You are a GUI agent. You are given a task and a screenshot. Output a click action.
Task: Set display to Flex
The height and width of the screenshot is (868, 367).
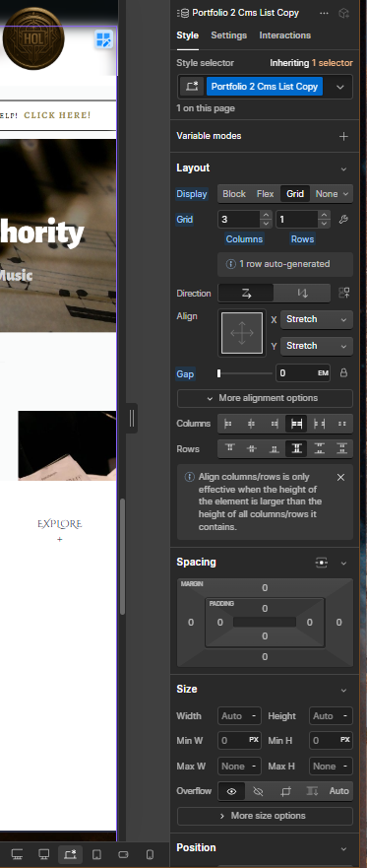[266, 194]
